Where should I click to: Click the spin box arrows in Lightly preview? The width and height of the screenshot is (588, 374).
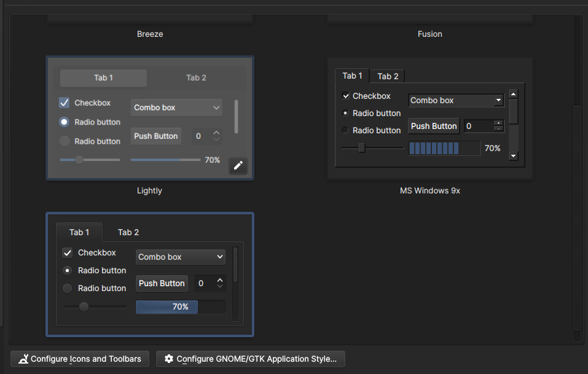tap(216, 136)
